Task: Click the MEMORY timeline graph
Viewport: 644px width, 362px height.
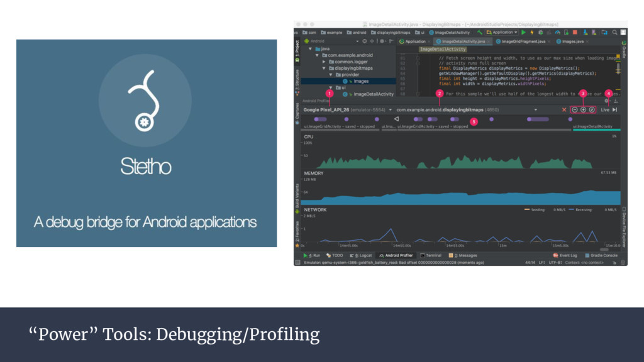Action: pos(460,187)
